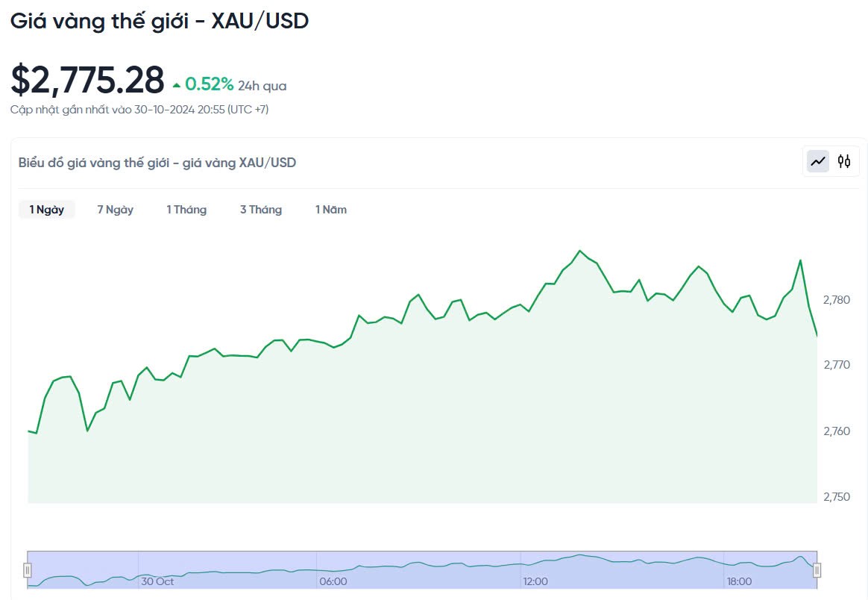The image size is (868, 600).
Task: Switch to the line chart view icon
Action: pos(818,161)
